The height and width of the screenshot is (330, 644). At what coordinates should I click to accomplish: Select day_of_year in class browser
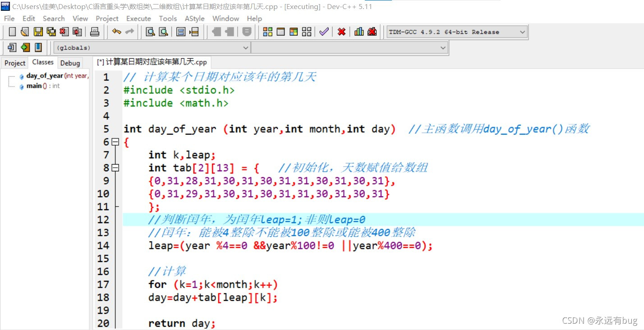point(54,76)
